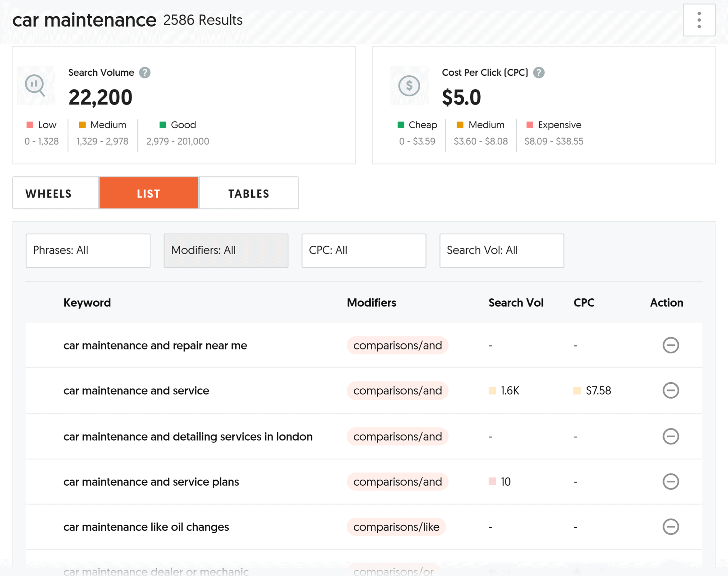Open the three-dot options menu
Image resolution: width=728 pixels, height=576 pixels.
(x=699, y=20)
